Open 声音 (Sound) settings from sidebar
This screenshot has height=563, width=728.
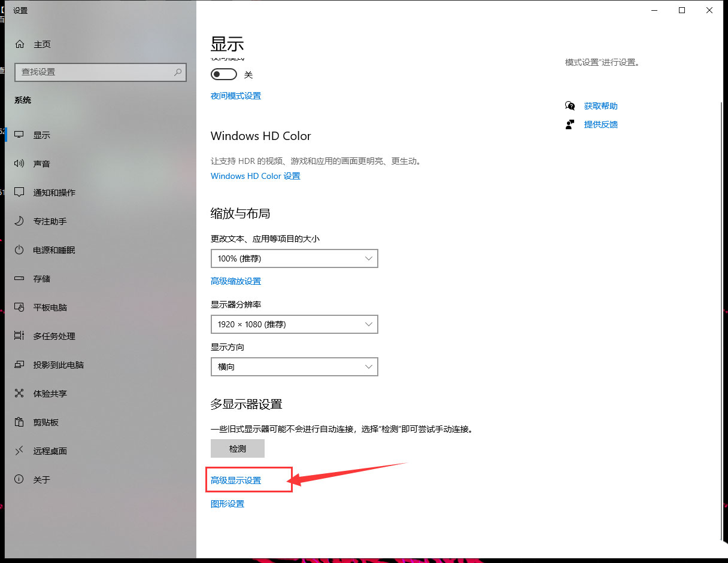(43, 163)
